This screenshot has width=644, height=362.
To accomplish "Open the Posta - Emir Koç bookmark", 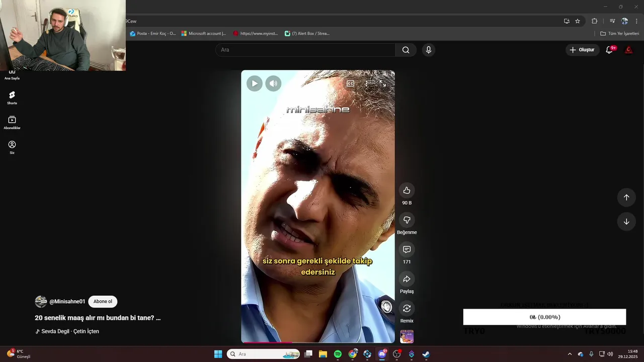I will pos(152,34).
